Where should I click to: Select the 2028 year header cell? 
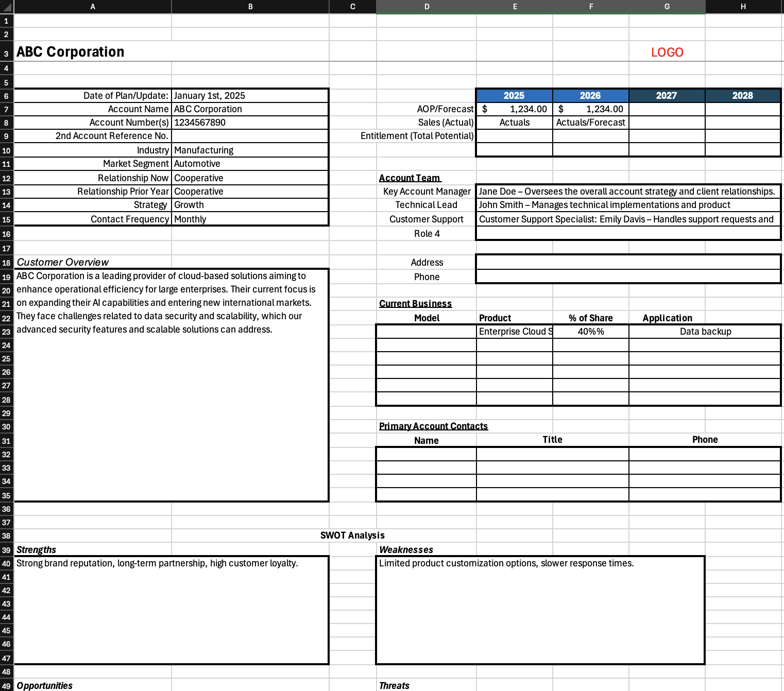(743, 95)
